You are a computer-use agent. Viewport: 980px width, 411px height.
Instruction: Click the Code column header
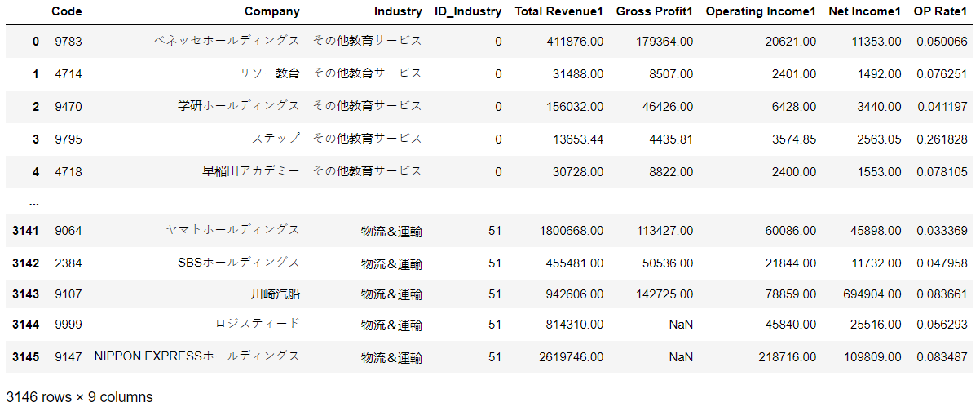click(66, 11)
